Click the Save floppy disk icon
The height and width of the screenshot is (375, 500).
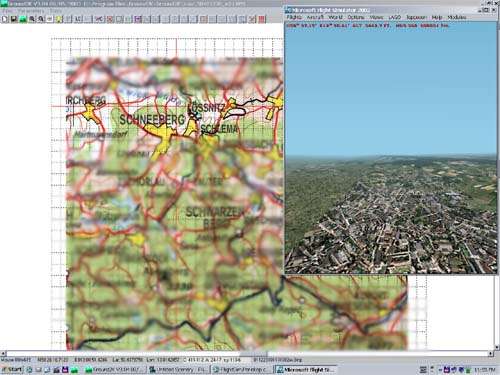pyautogui.click(x=14, y=19)
